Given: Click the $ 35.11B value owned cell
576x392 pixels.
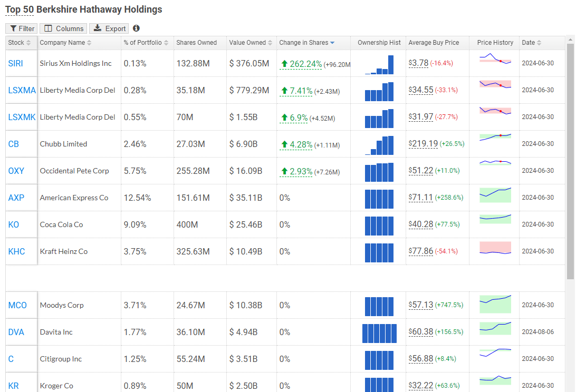Looking at the screenshot, I should pyautogui.click(x=246, y=198).
